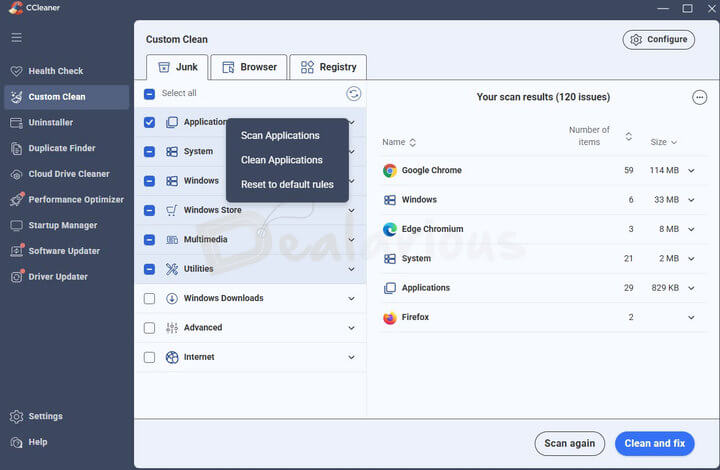Click the Windows Store cart icon
The width and height of the screenshot is (720, 470).
pyautogui.click(x=172, y=210)
